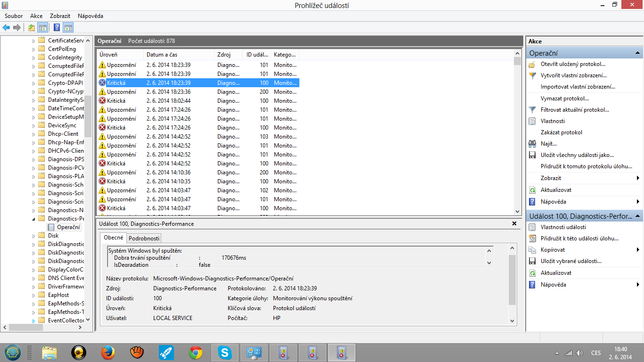The height and width of the screenshot is (362, 644).
Task: Expand the CodeIntegrity tree node
Action: (33, 58)
